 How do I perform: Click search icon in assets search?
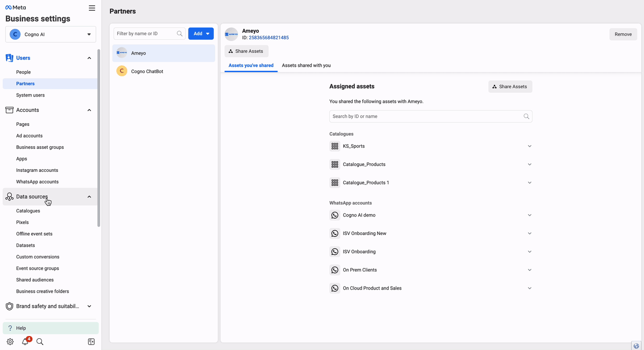tap(526, 116)
